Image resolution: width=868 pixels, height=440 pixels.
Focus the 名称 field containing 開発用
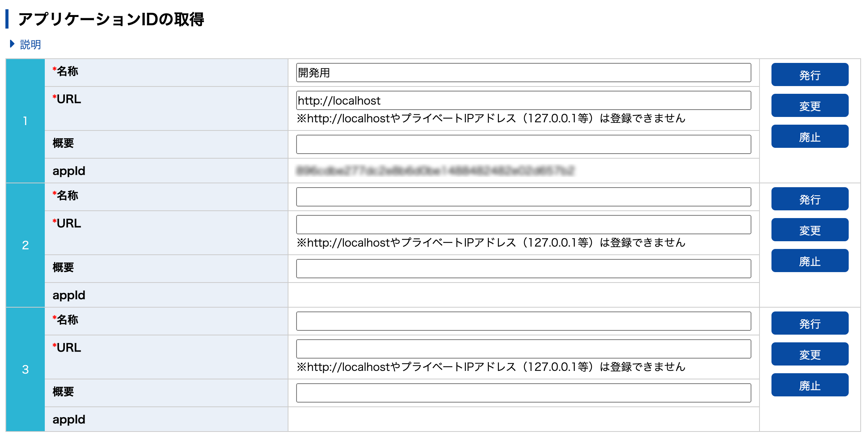(x=523, y=73)
